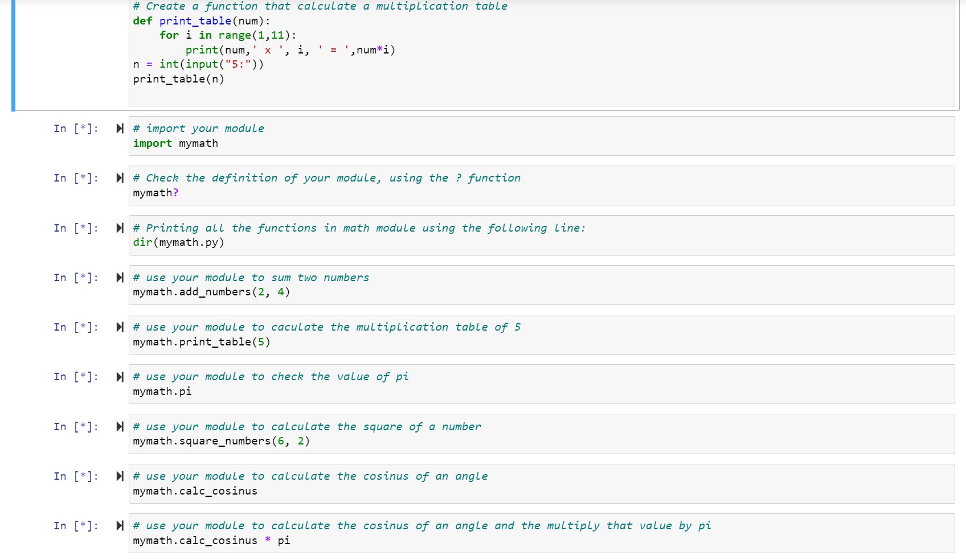Viewport: 966px width, 560px height.
Task: Place cursor in the square_numbers code line
Action: click(222, 441)
